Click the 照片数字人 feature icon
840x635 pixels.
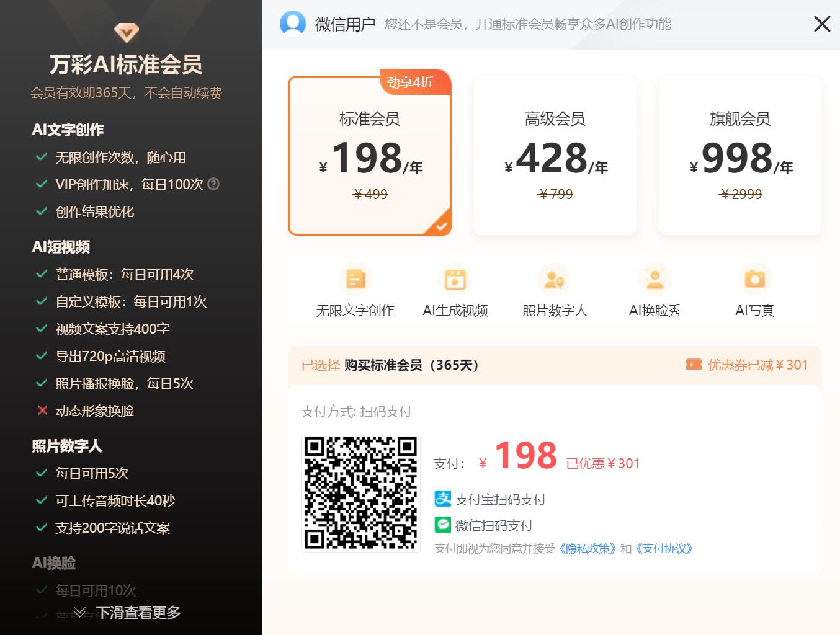[555, 279]
